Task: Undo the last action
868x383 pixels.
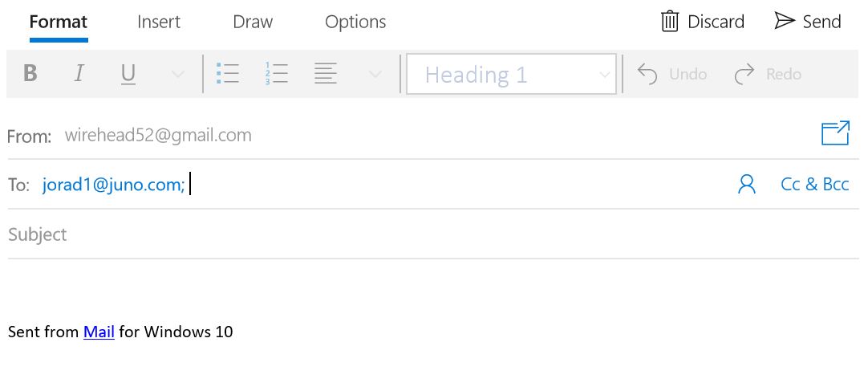Action: [x=672, y=75]
